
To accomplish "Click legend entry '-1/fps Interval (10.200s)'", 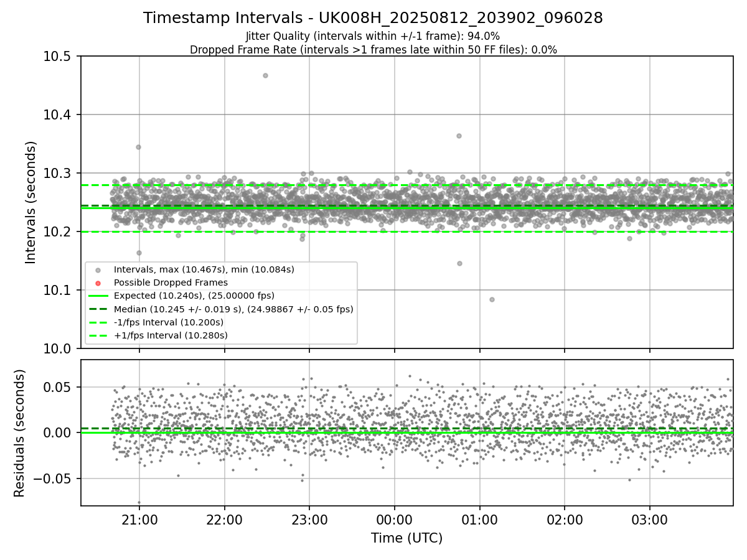I will (168, 322).
